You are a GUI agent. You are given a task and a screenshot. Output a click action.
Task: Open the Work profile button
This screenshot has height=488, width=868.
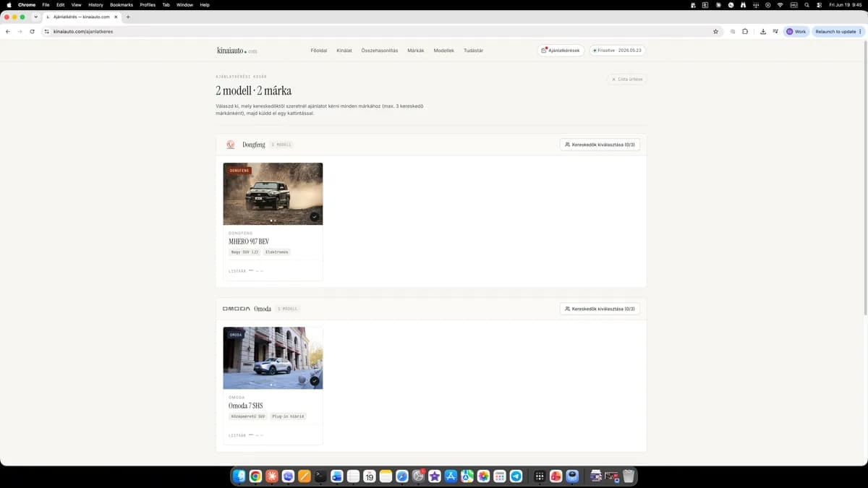pyautogui.click(x=796, y=32)
